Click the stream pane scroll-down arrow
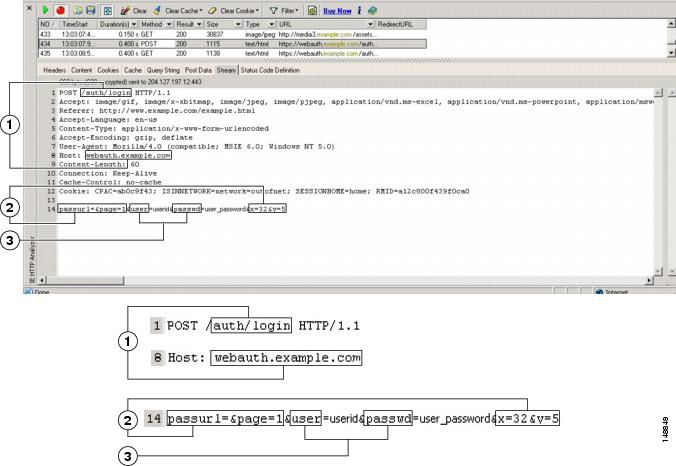 658,271
